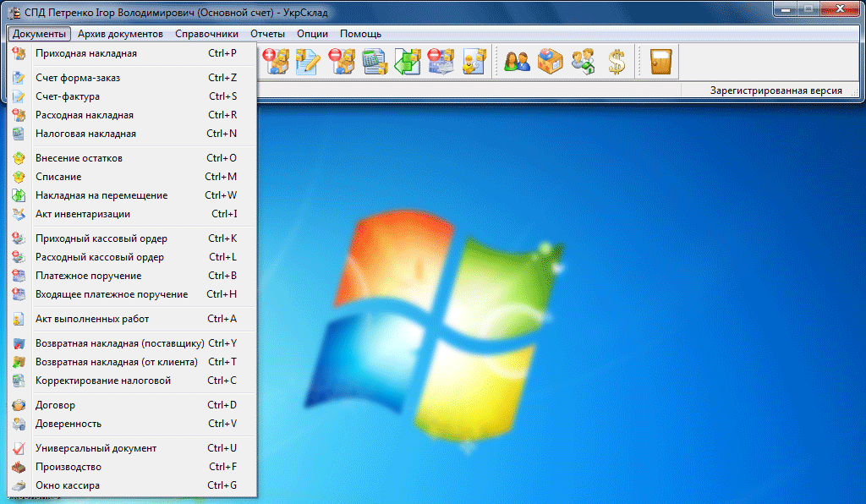Choose Платежное поручение menu item

click(x=89, y=276)
